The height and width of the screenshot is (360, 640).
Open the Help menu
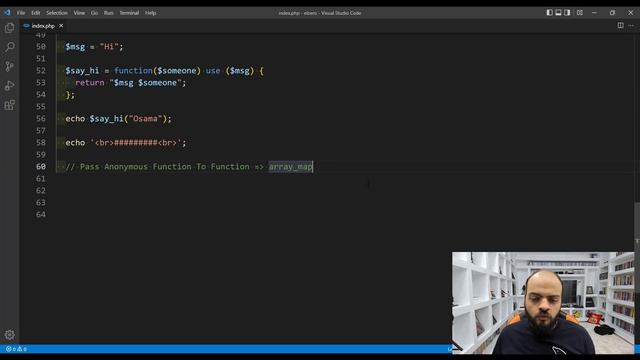[151, 13]
